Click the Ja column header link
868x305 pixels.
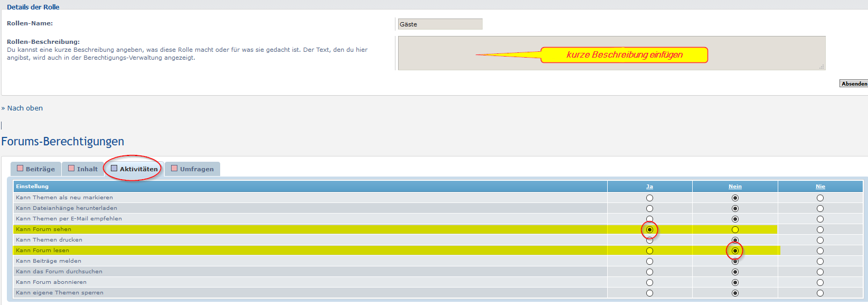tap(649, 187)
